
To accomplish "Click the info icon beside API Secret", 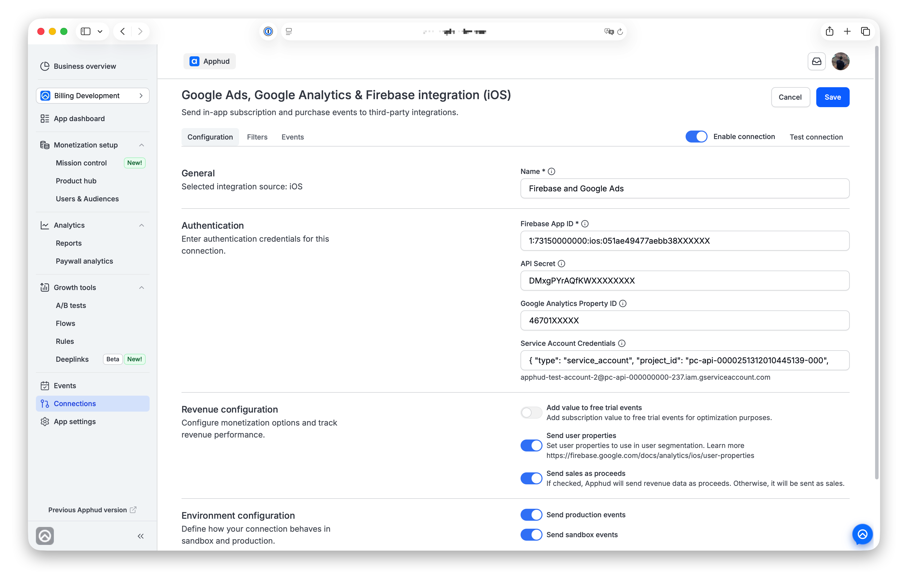I will pos(562,264).
